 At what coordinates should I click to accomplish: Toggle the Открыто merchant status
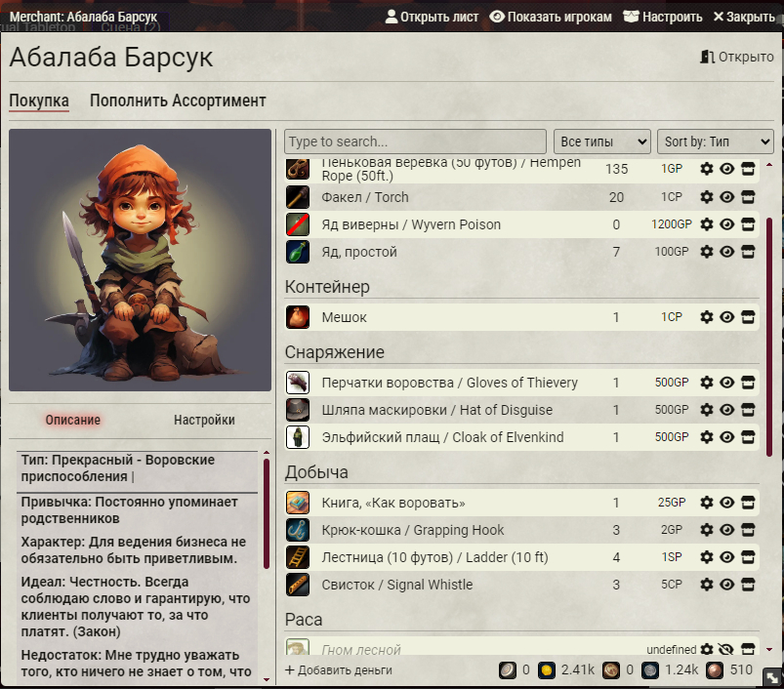point(736,58)
